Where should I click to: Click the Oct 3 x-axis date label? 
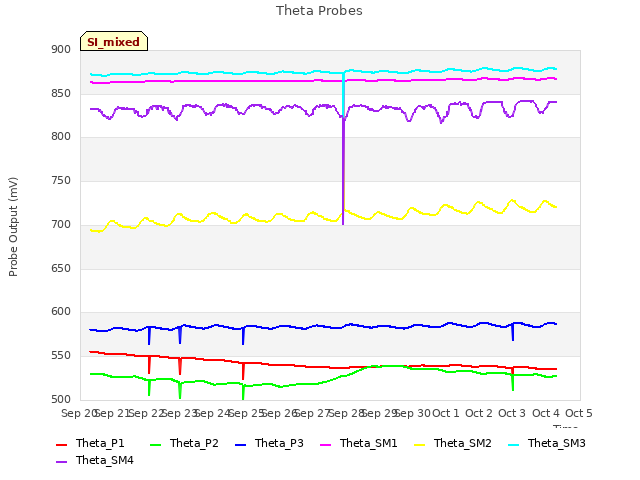click(x=512, y=413)
